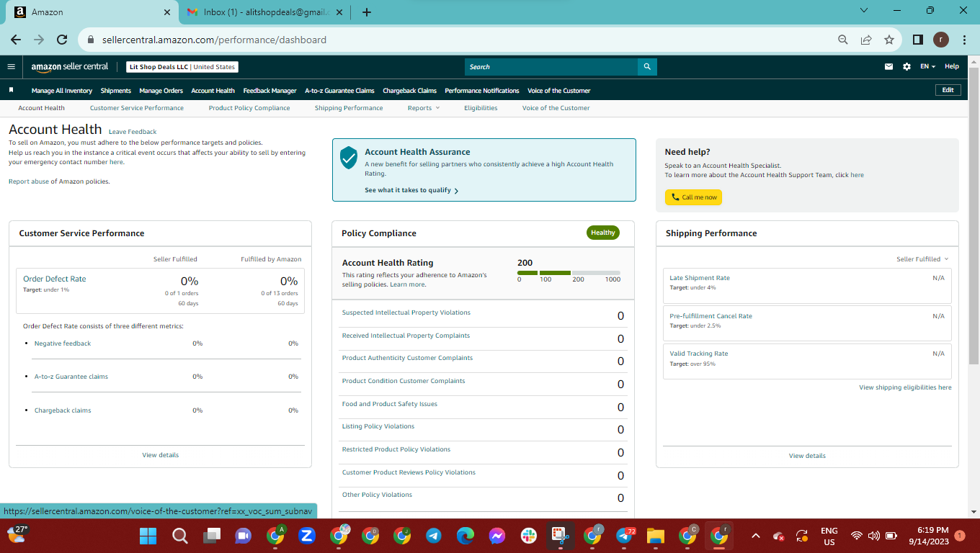The image size is (980, 553).
Task: Reload the page with the refresh icon
Action: (x=62, y=40)
